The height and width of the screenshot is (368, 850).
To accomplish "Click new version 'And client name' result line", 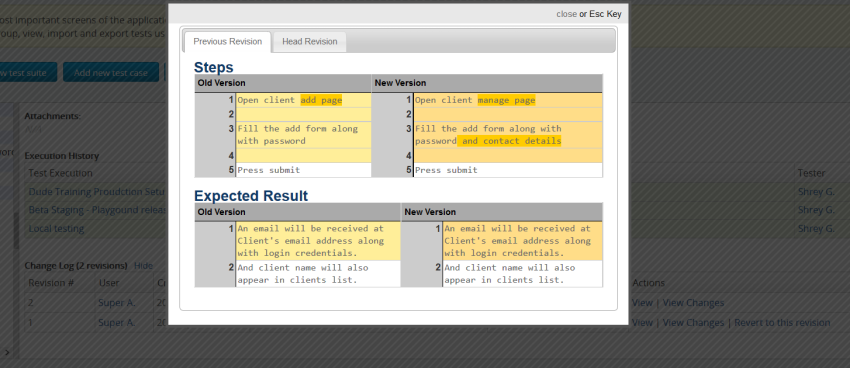I will [x=510, y=274].
